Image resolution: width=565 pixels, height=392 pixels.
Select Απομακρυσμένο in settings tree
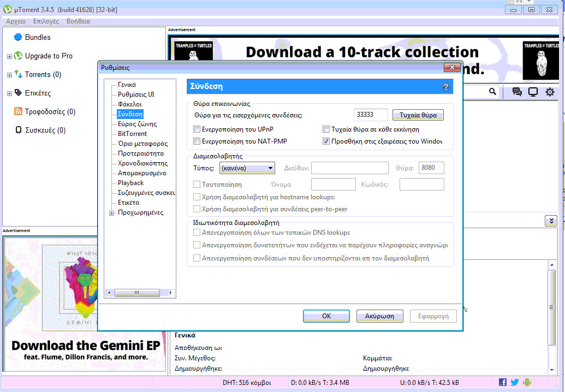(142, 173)
